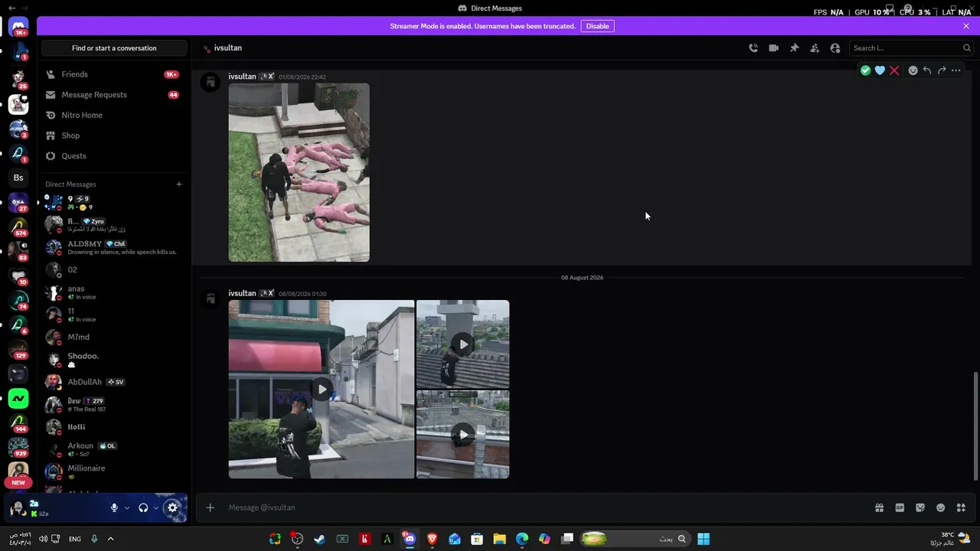Start a video call
The image size is (980, 551).
(774, 48)
